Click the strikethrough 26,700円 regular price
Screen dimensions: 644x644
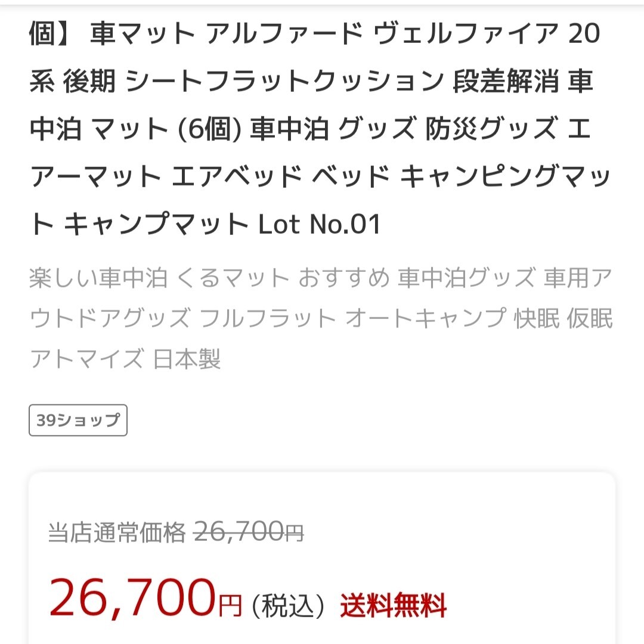coord(249,532)
